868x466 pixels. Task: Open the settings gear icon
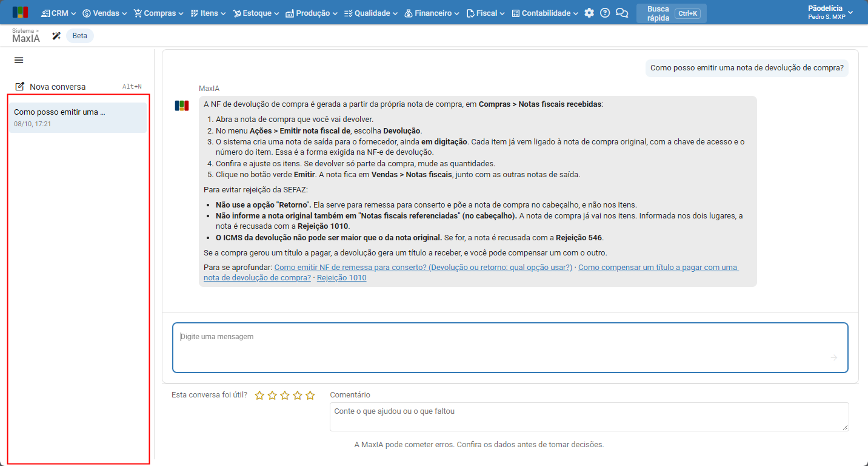coord(589,13)
